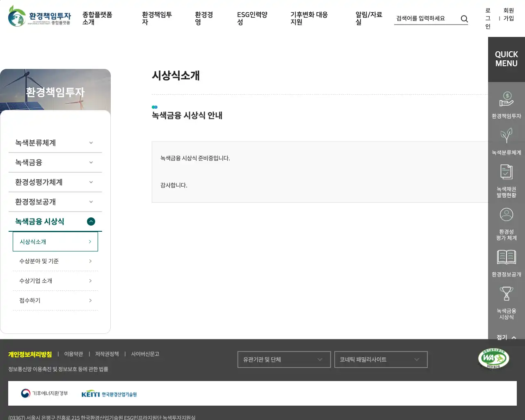This screenshot has height=420, width=525.
Task: Click the search magnifier icon
Action: (464, 19)
